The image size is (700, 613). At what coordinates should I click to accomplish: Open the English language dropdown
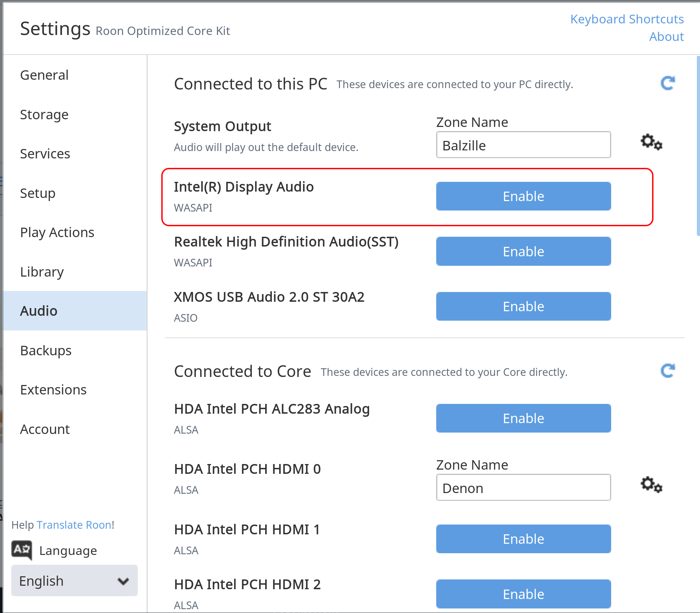click(x=75, y=580)
